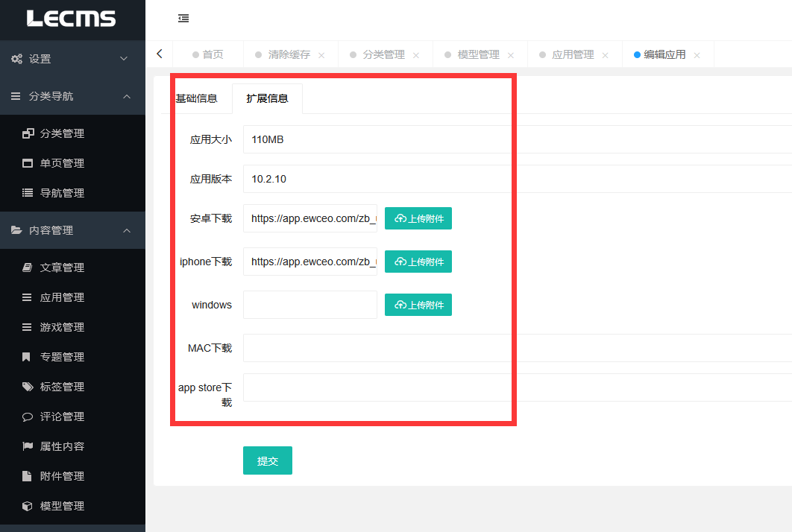This screenshot has height=532, width=792.
Task: Click 上传附件 button for iphone下载
Action: pos(418,262)
